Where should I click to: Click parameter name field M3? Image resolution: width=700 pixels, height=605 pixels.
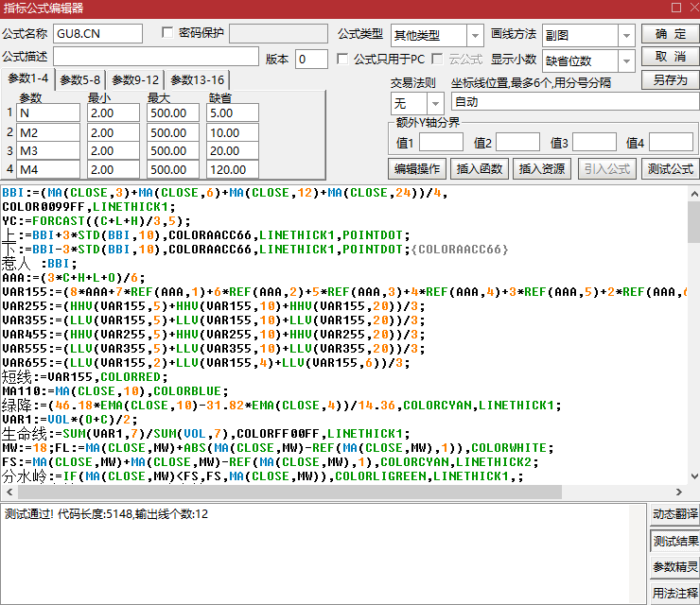48,151
